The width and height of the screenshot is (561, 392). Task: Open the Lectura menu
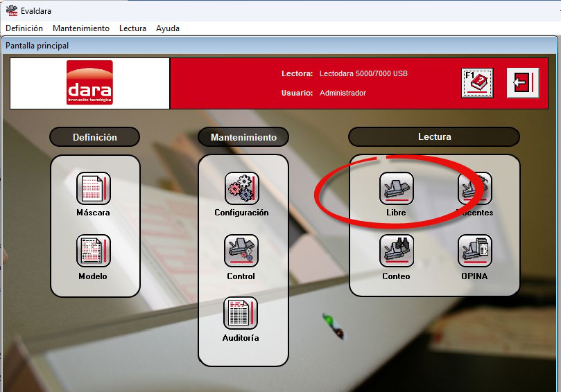click(x=132, y=28)
